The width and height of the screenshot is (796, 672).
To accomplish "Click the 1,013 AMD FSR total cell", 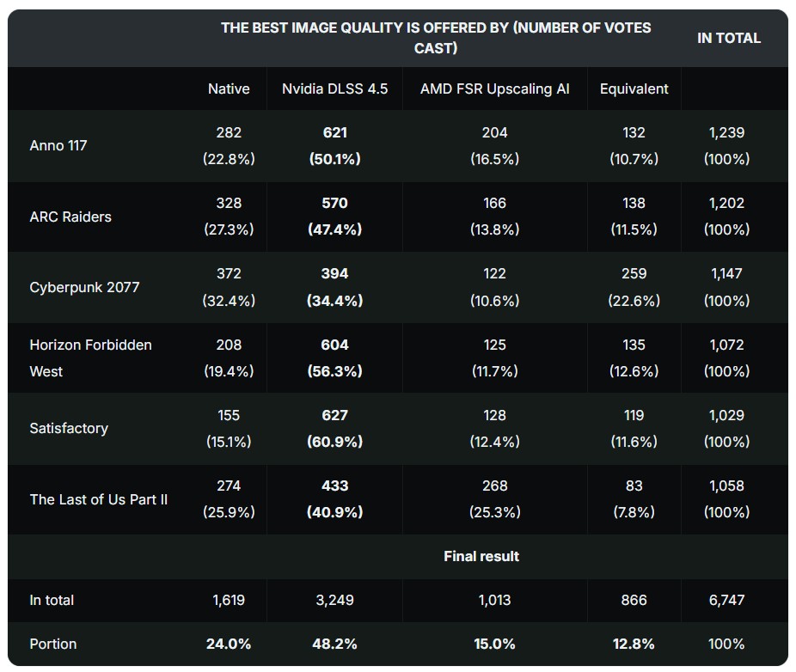I will pos(494,600).
